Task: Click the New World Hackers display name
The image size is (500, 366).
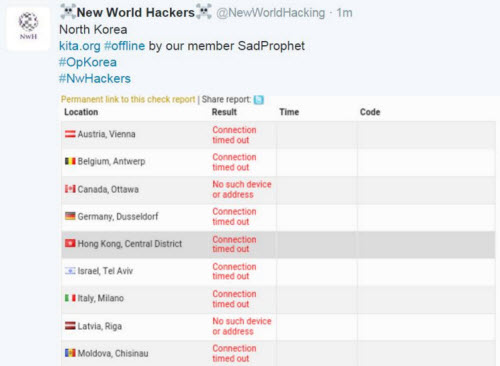Action: coord(135,12)
